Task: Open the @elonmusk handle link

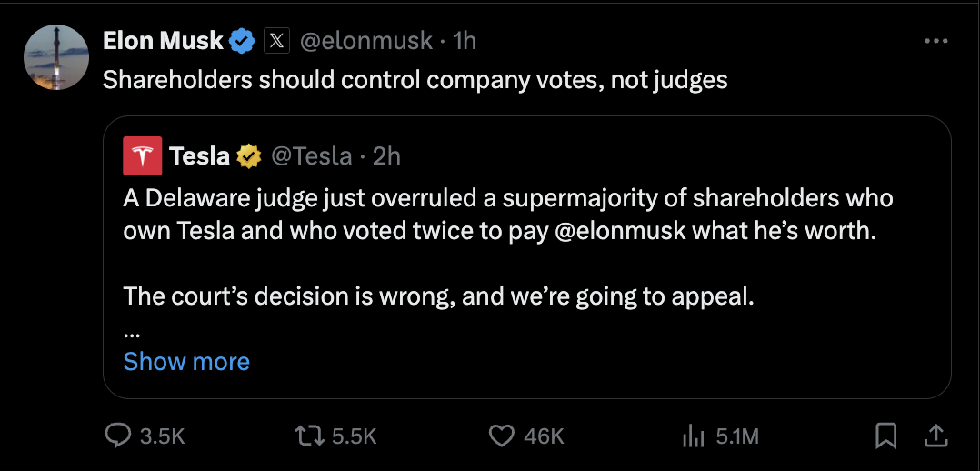Action: pyautogui.click(x=368, y=41)
